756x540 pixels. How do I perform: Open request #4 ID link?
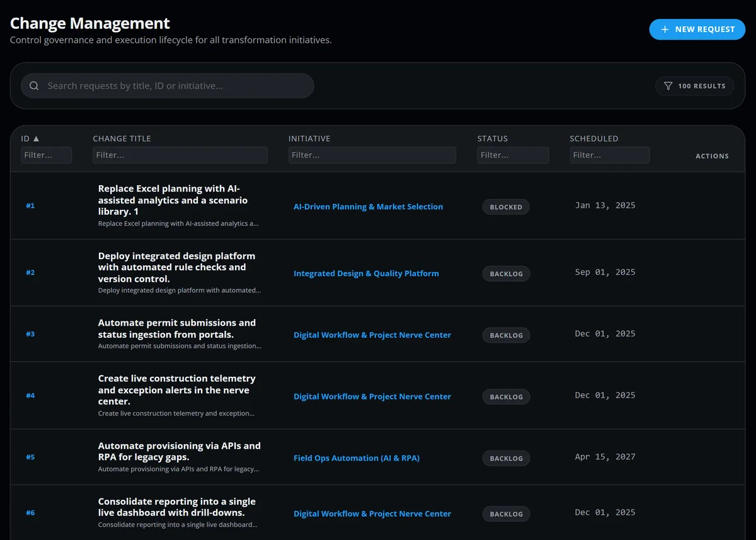(x=30, y=396)
